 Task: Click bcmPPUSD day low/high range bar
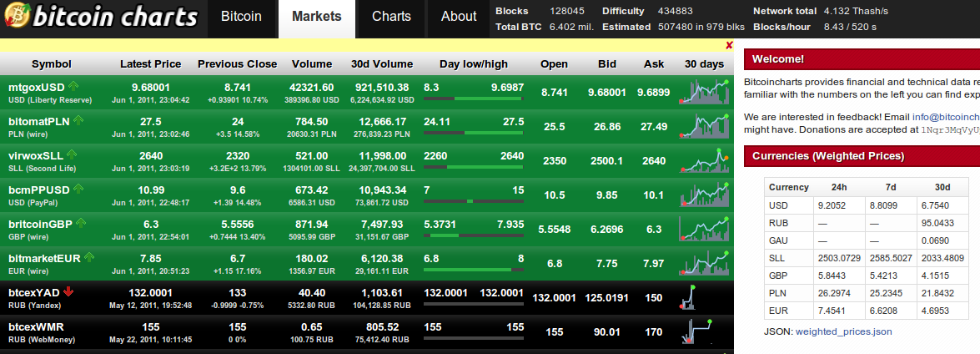(x=473, y=200)
